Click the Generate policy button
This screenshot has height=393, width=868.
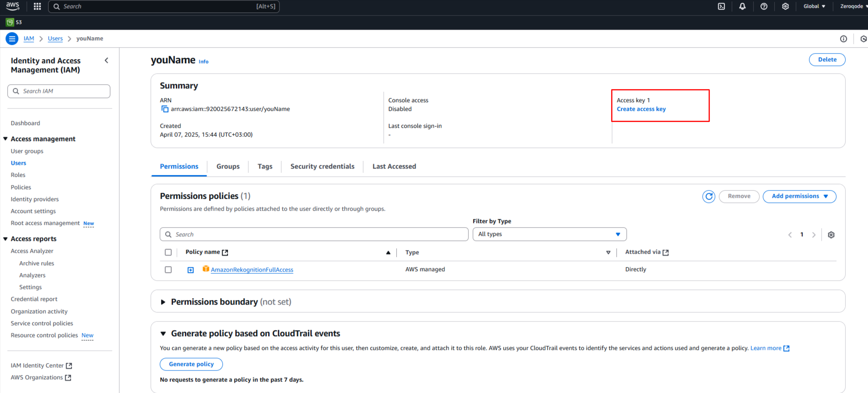[191, 365]
